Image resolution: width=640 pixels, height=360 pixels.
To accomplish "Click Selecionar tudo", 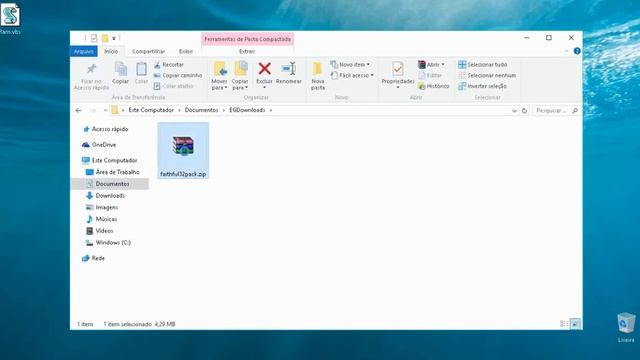I will (x=483, y=64).
